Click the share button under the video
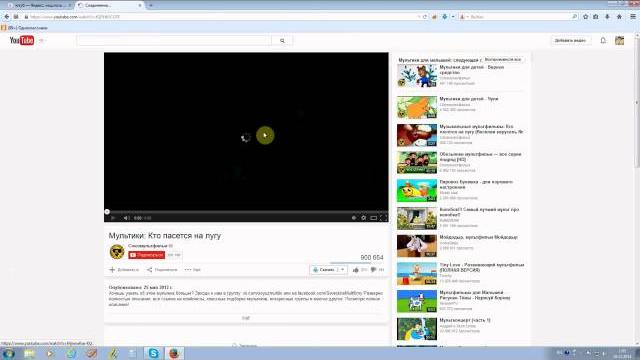Viewport: 640px width, 360px height. tap(162, 270)
